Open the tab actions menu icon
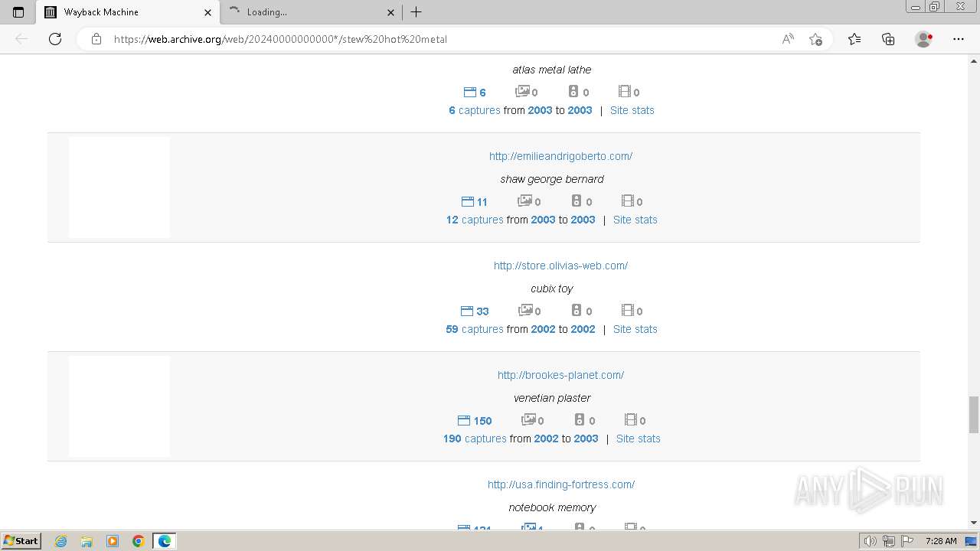980x551 pixels. tap(18, 12)
